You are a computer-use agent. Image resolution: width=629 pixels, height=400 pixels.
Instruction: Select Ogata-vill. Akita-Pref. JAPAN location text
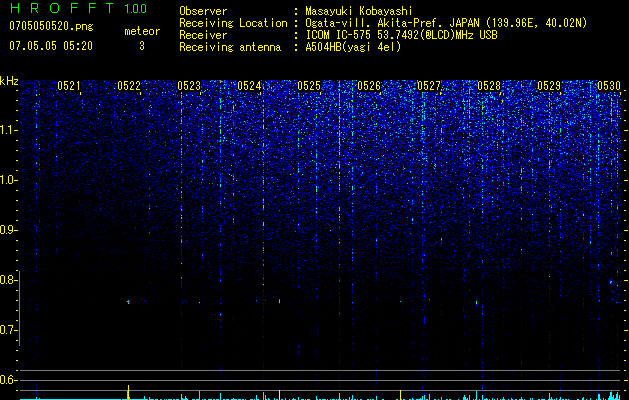tap(446, 23)
